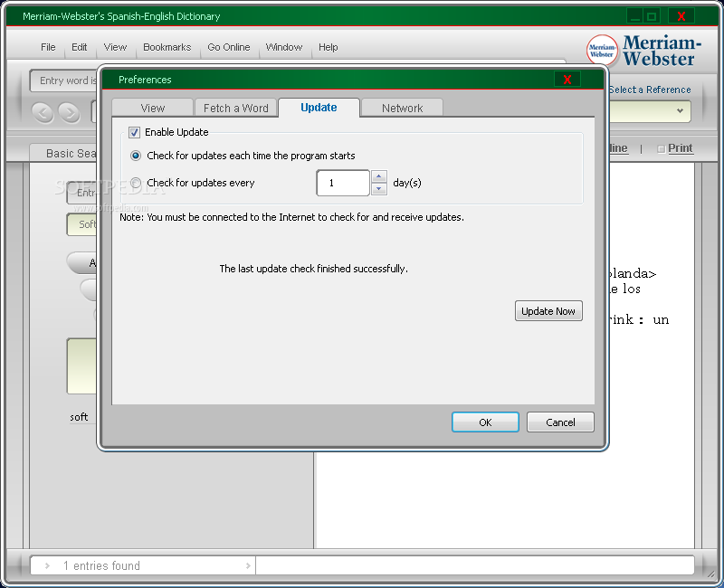Click the days interval number field
724x588 pixels.
point(343,183)
